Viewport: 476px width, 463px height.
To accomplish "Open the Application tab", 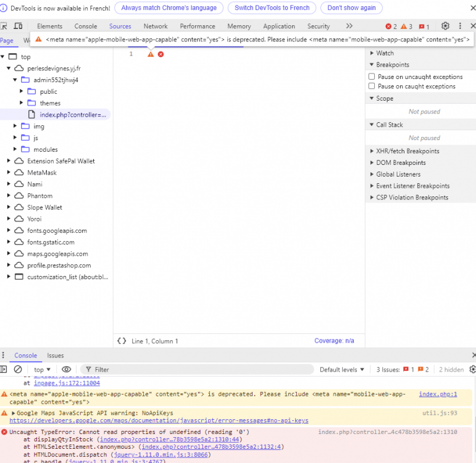I will tap(279, 26).
